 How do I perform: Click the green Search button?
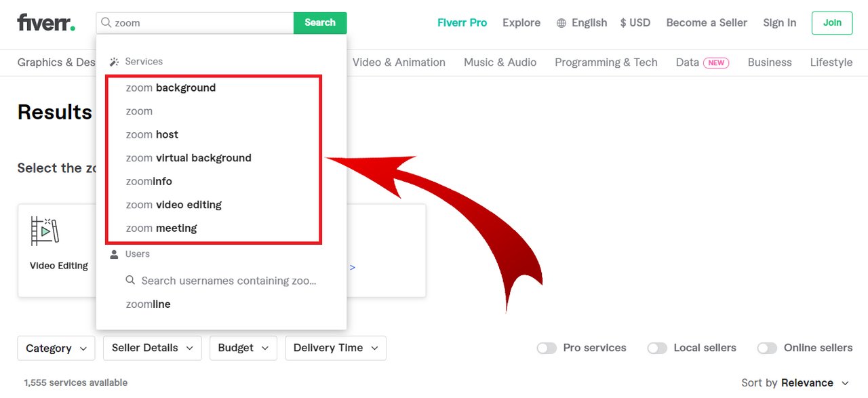tap(320, 22)
